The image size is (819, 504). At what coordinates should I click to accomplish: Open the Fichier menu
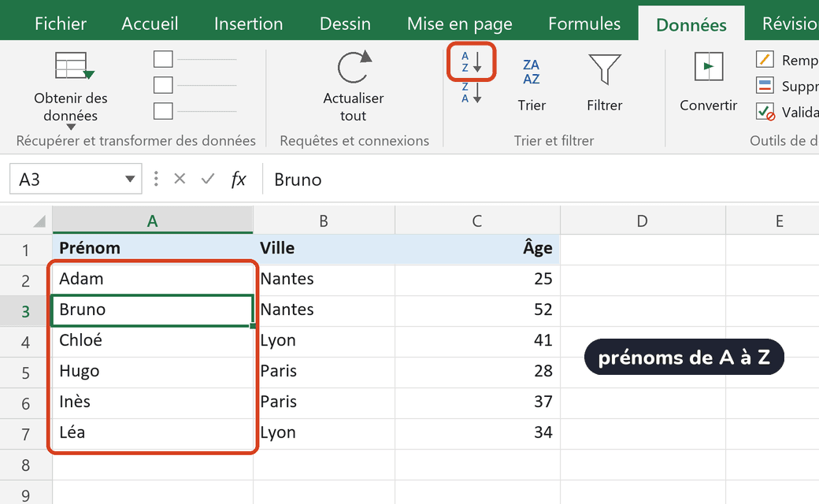pos(61,24)
